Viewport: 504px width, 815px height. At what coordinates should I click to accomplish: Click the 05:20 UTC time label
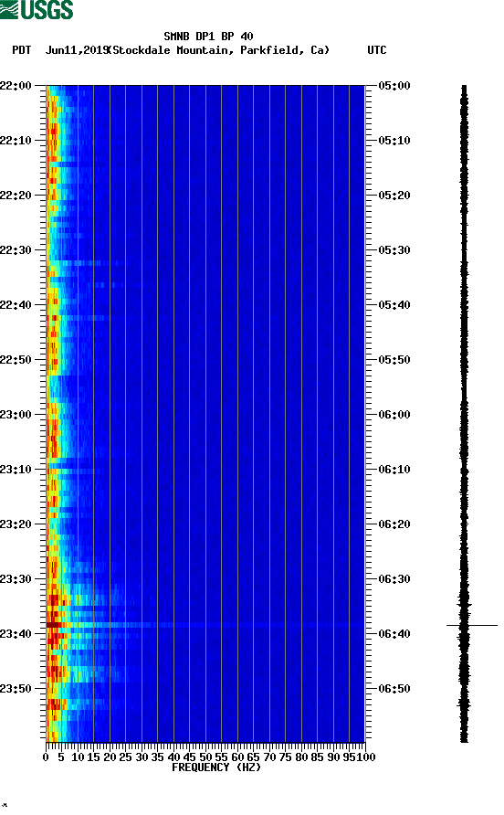[394, 195]
